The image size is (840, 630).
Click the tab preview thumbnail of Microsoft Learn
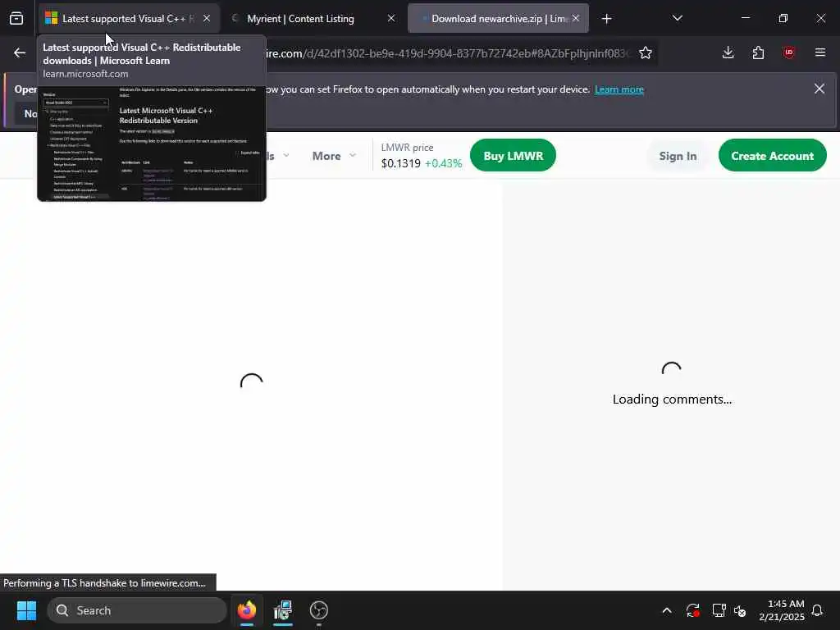(x=152, y=144)
